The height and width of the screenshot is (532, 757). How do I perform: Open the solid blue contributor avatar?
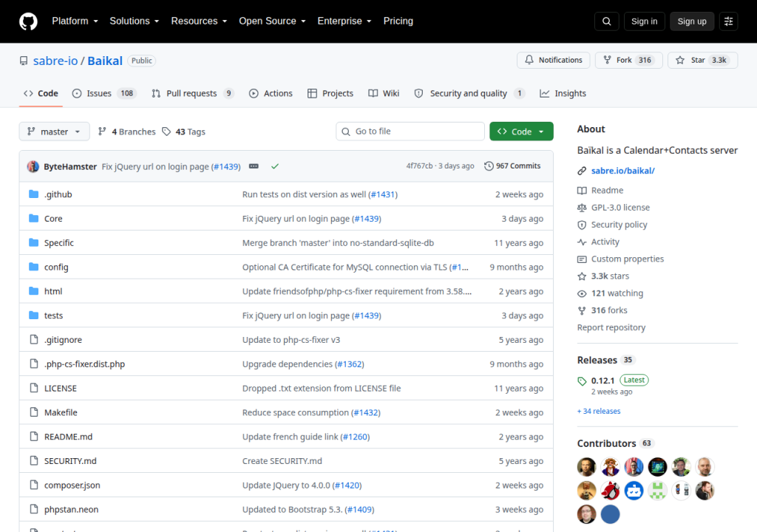(x=610, y=514)
